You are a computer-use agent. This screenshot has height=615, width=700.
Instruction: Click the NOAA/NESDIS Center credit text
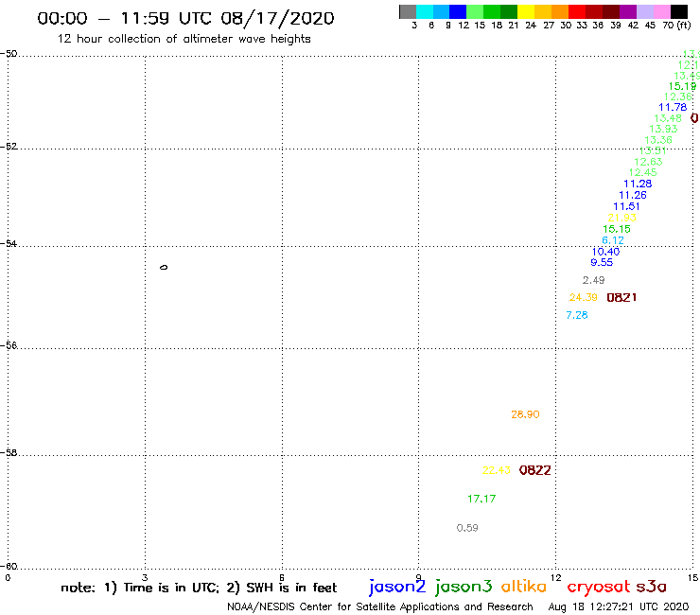(380, 606)
